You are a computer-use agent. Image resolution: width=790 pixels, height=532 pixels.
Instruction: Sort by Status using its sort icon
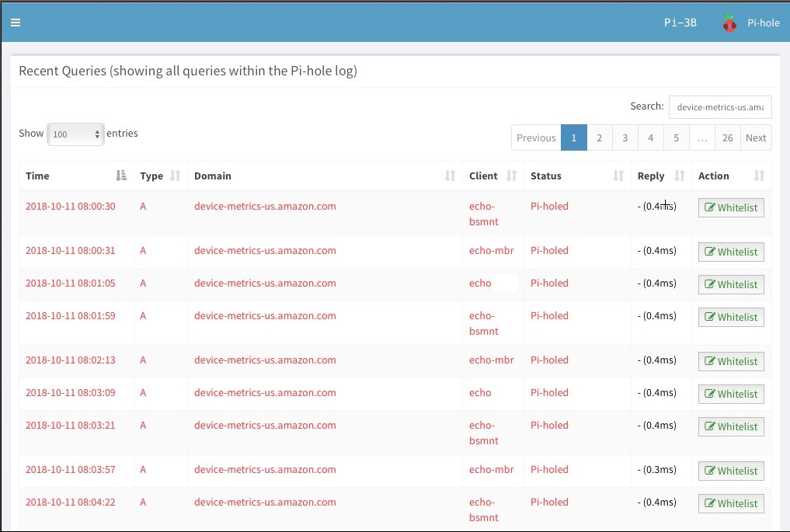click(618, 176)
